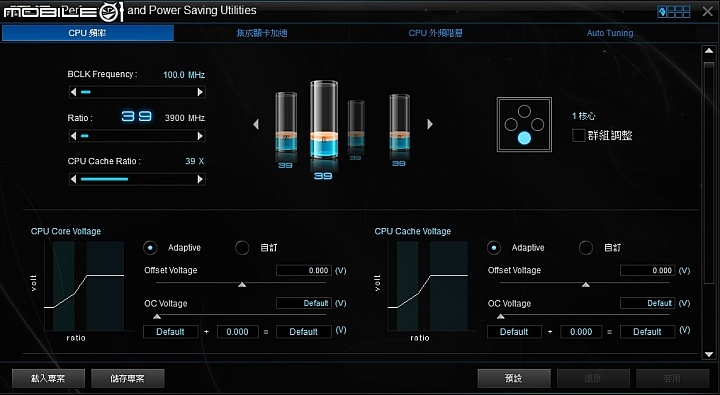
Task: Select the top core circle in diagram
Action: 524,111
